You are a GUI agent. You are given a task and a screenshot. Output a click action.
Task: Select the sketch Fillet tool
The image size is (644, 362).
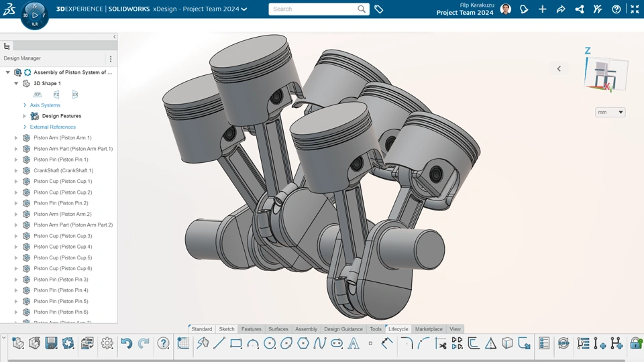(407, 343)
